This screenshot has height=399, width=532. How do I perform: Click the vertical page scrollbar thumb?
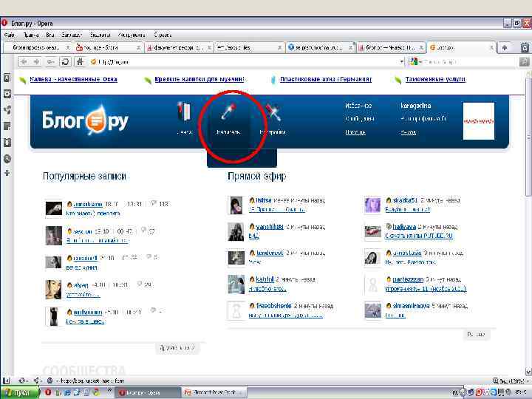(x=528, y=137)
